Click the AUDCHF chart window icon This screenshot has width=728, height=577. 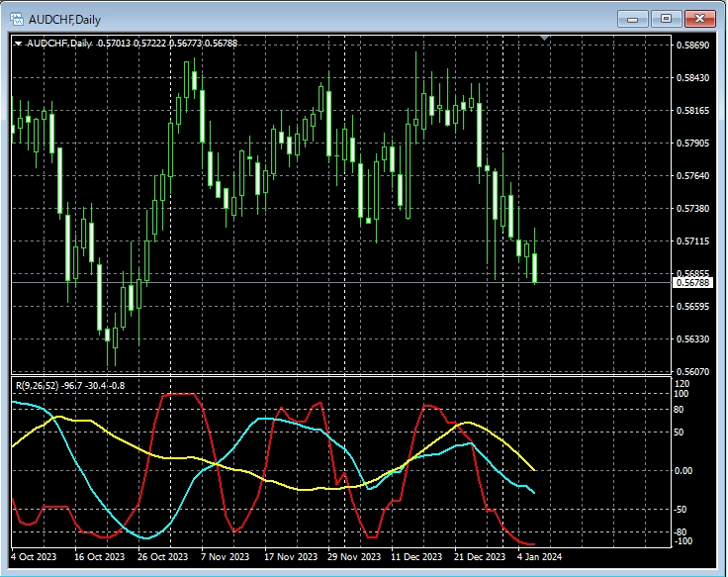coord(17,19)
